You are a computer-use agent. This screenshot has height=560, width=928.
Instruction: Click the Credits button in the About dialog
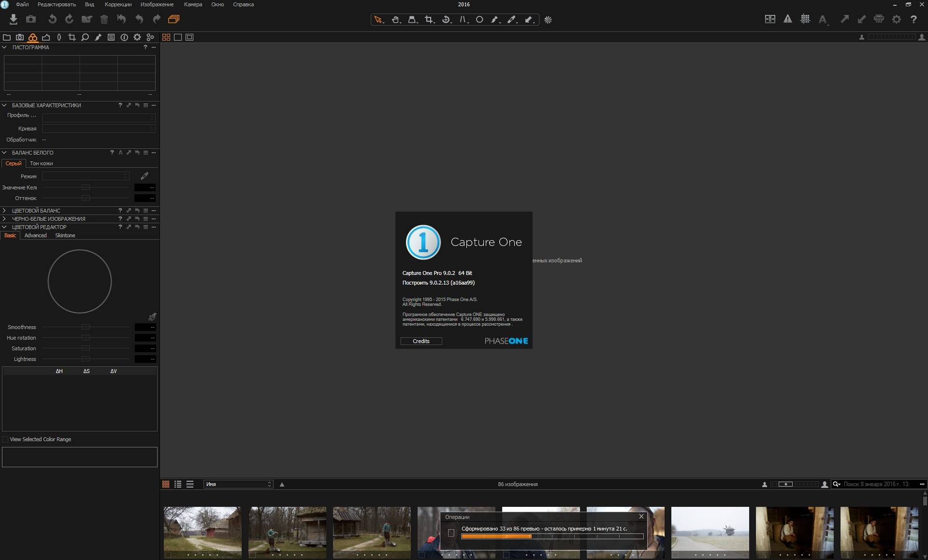pos(421,341)
